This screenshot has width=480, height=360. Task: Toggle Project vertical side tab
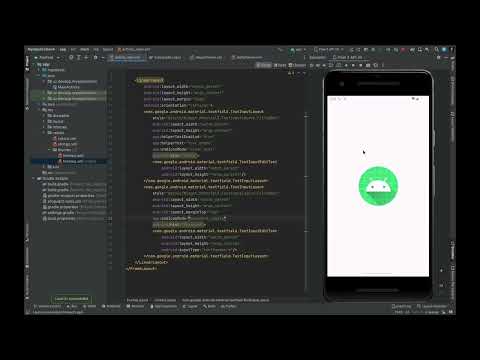[x=27, y=63]
